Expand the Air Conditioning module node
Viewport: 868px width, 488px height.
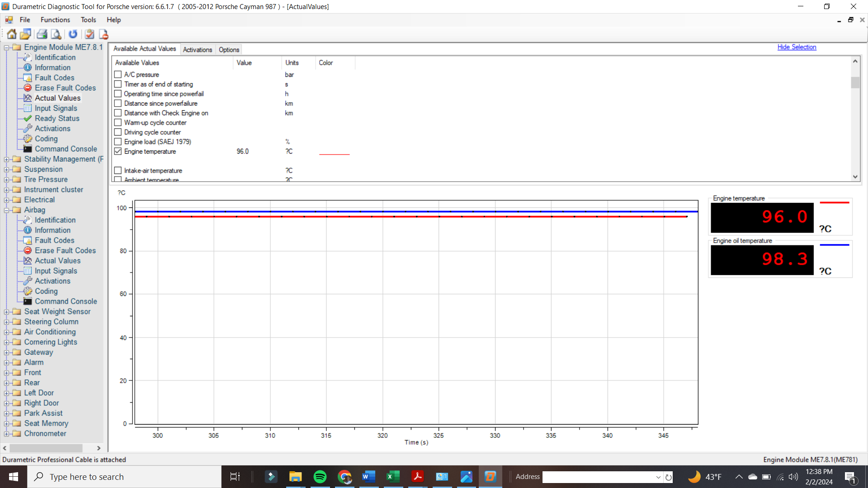coord(6,332)
